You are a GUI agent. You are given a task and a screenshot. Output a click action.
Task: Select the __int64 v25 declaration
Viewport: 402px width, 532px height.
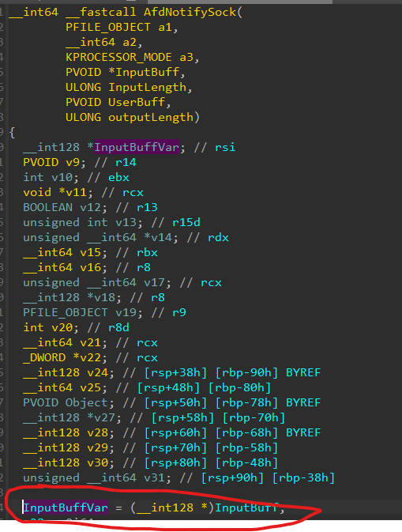pos(65,387)
